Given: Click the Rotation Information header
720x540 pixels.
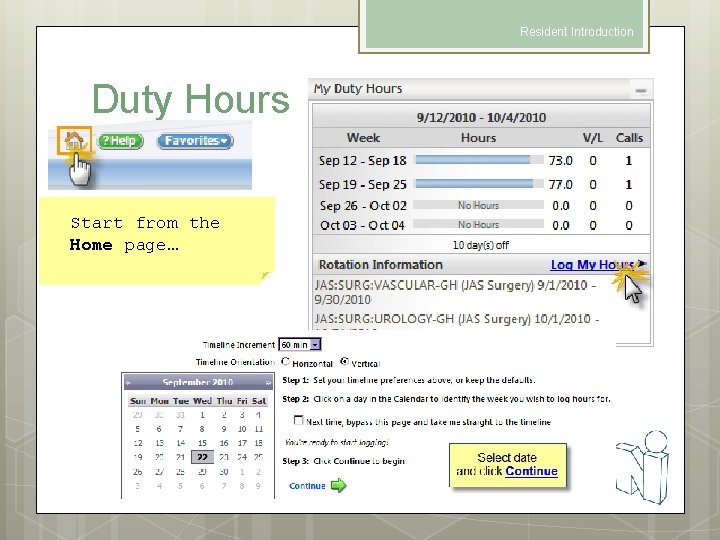Looking at the screenshot, I should [381, 265].
